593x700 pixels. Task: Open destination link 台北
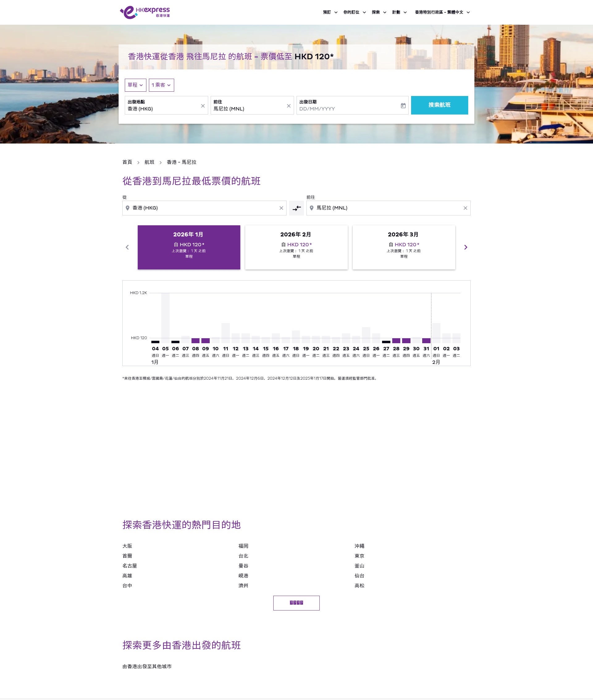(243, 556)
